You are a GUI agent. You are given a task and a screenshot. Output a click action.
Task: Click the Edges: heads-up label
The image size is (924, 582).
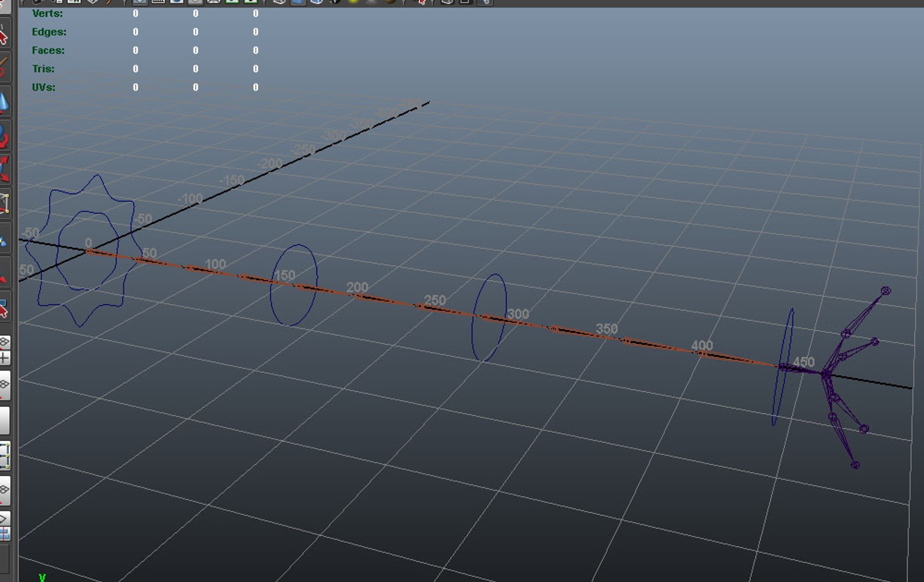49,32
